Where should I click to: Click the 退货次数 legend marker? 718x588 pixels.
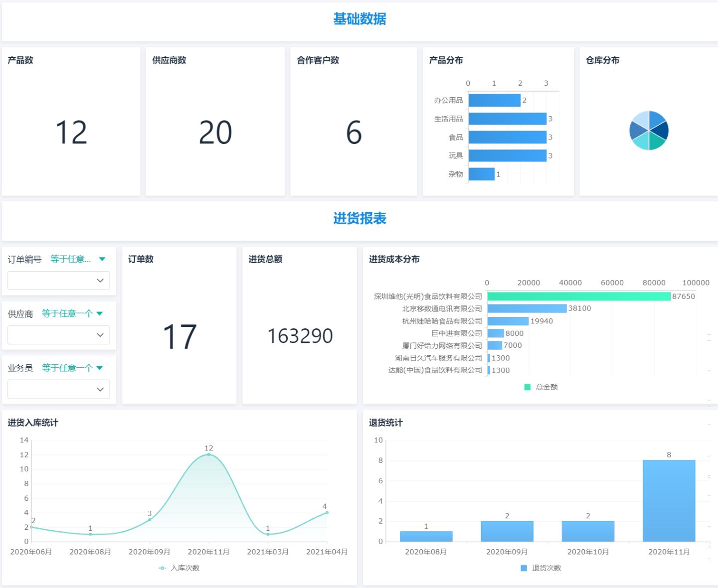[x=524, y=568]
